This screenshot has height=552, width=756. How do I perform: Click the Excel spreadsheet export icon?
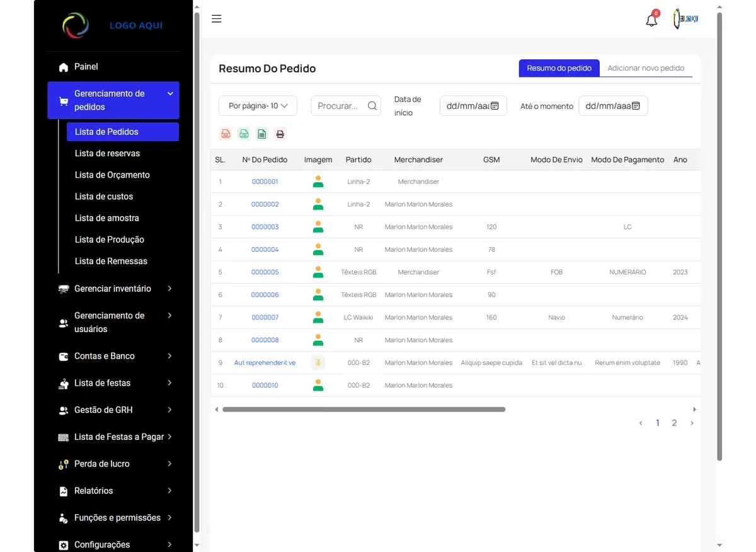262,134
